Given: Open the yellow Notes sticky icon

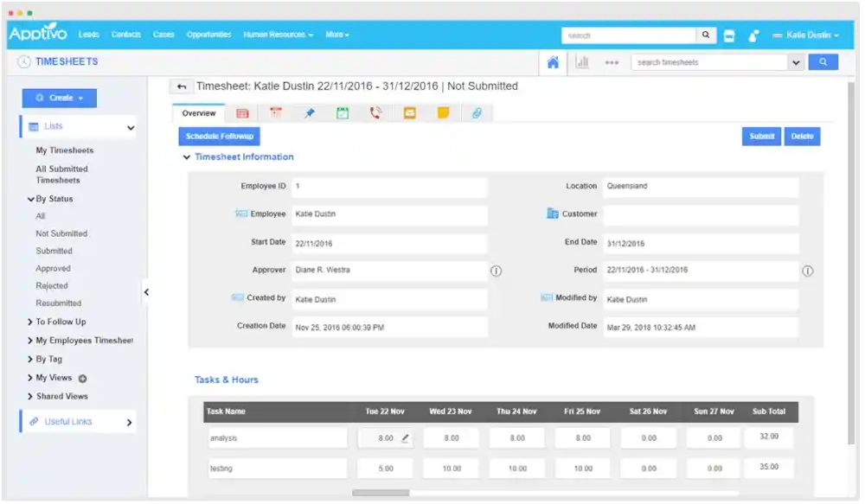Looking at the screenshot, I should pos(443,112).
